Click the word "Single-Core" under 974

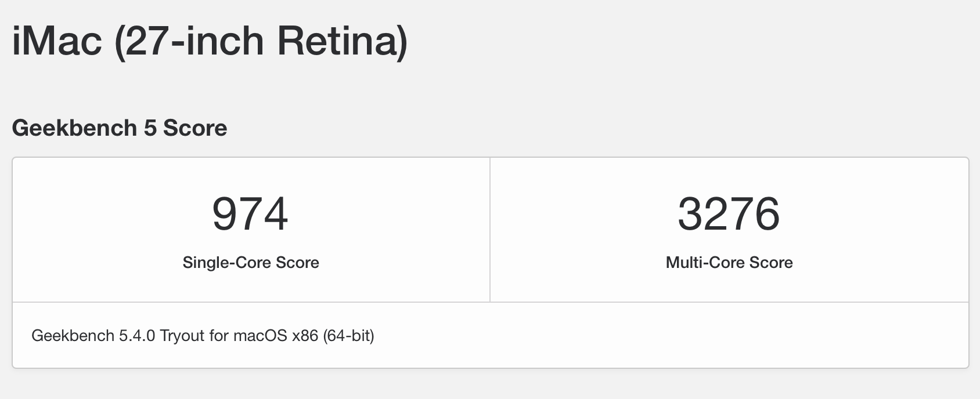227,263
